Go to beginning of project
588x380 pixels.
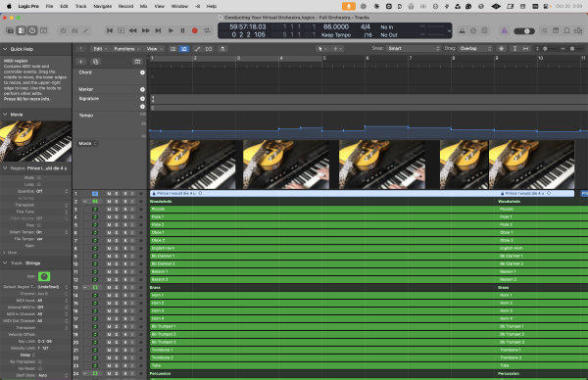click(x=110, y=30)
